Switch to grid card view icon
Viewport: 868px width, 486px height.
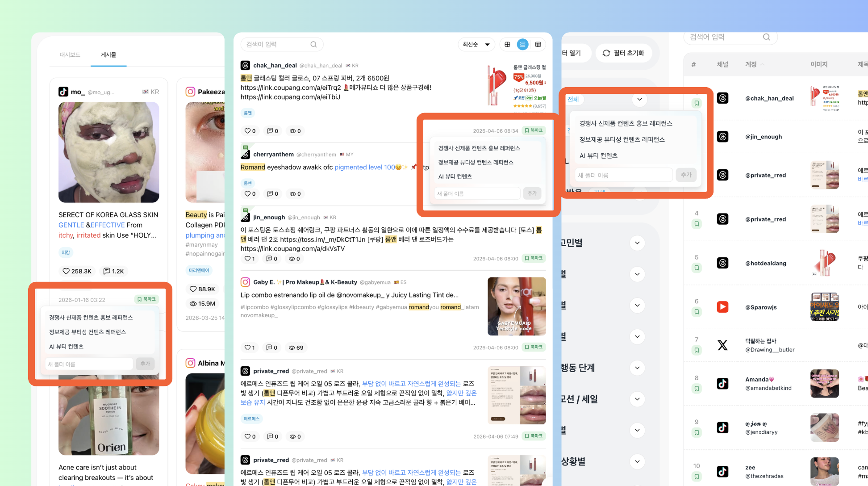507,44
